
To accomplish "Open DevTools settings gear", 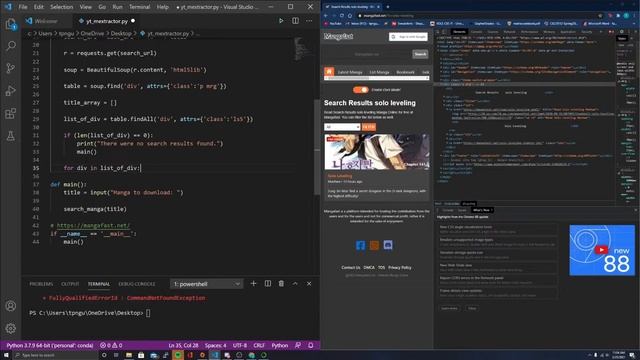I will (622, 31).
